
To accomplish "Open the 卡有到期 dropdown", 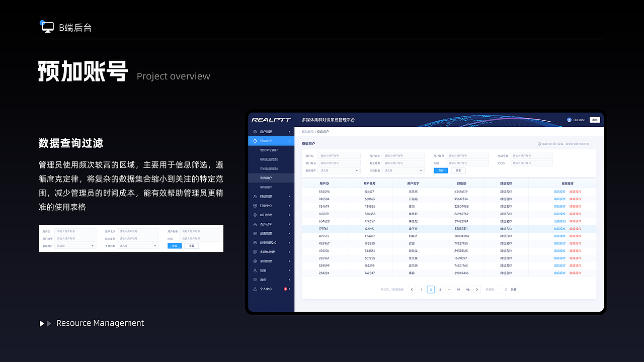I will [x=403, y=170].
